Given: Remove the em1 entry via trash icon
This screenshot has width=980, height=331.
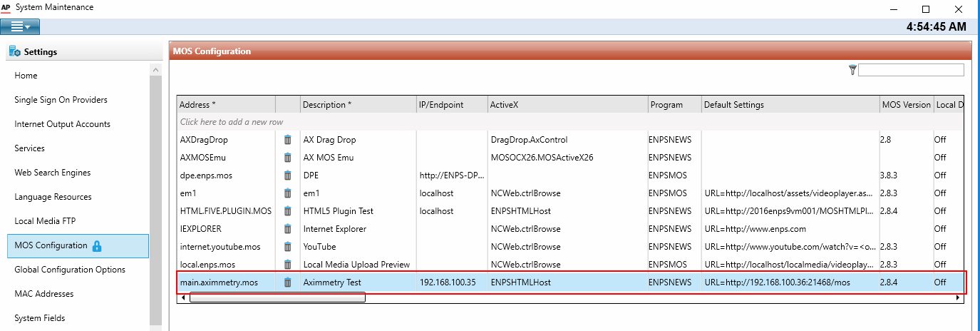Looking at the screenshot, I should click(x=288, y=193).
